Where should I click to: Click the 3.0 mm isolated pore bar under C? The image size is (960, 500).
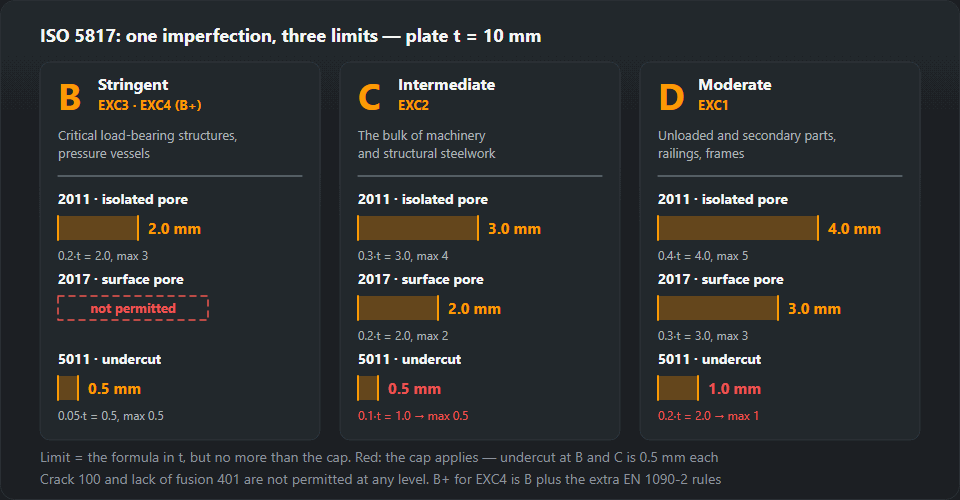coord(418,228)
